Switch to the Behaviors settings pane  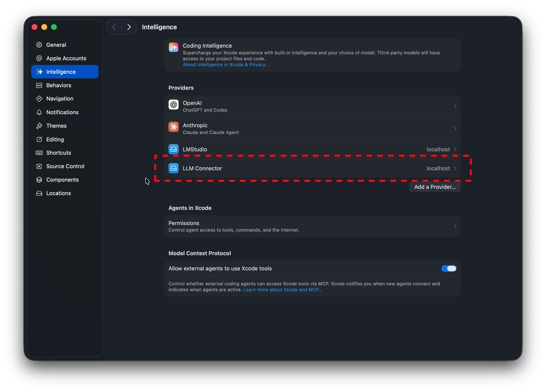click(x=59, y=85)
